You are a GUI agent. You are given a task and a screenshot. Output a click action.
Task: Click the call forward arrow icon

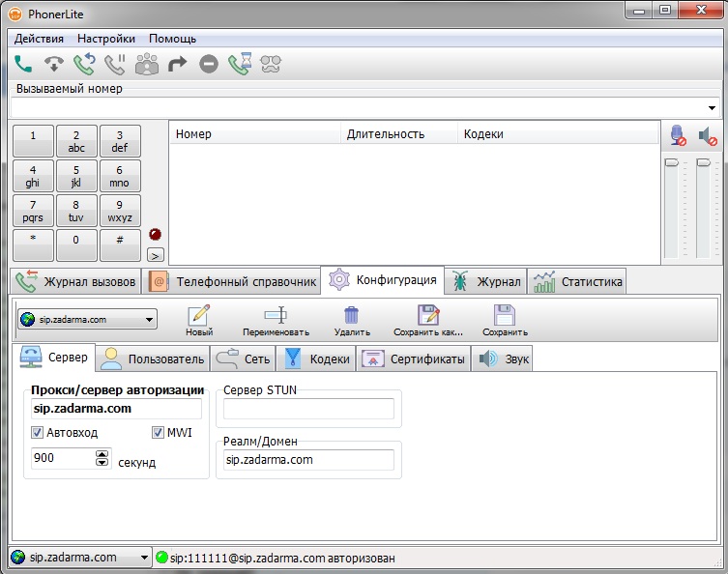tap(177, 64)
